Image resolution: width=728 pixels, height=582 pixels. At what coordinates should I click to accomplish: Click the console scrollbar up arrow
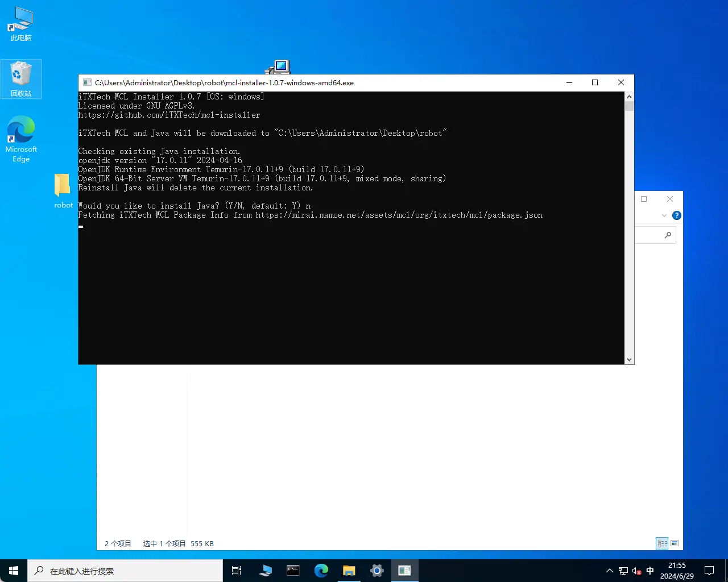(629, 97)
